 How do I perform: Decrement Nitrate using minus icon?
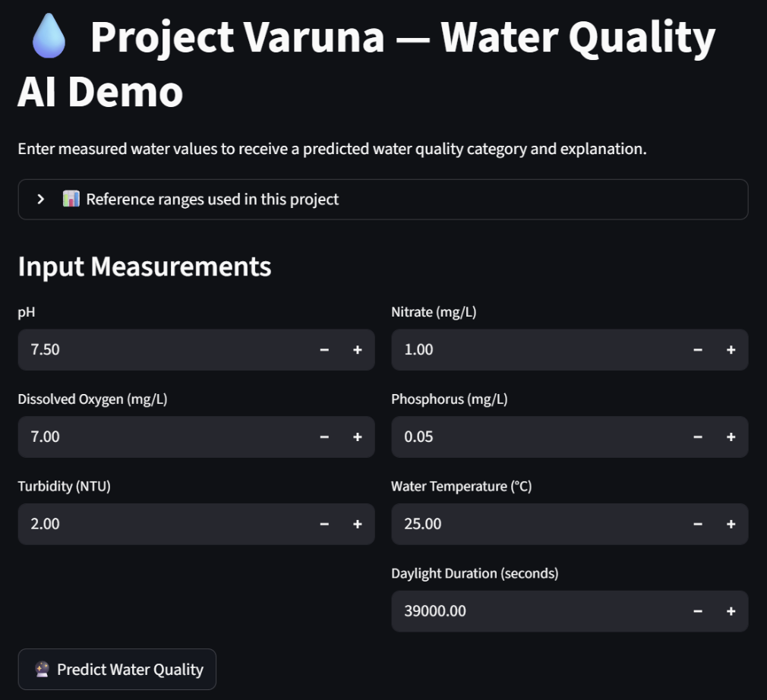(x=698, y=350)
